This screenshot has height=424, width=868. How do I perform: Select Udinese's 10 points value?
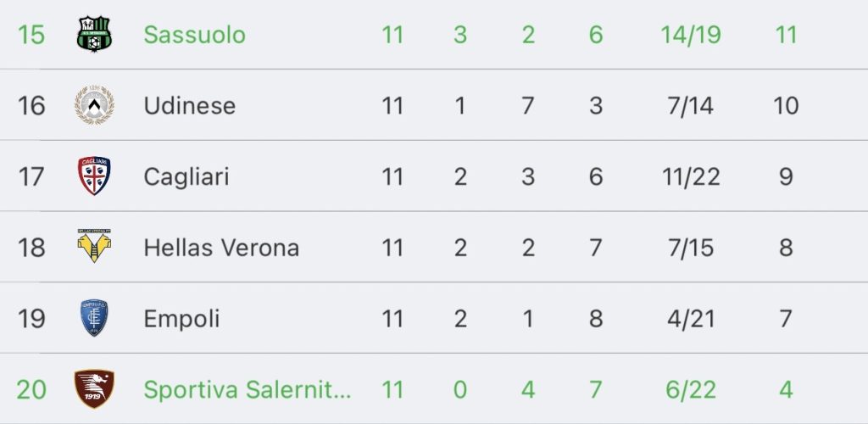786,106
